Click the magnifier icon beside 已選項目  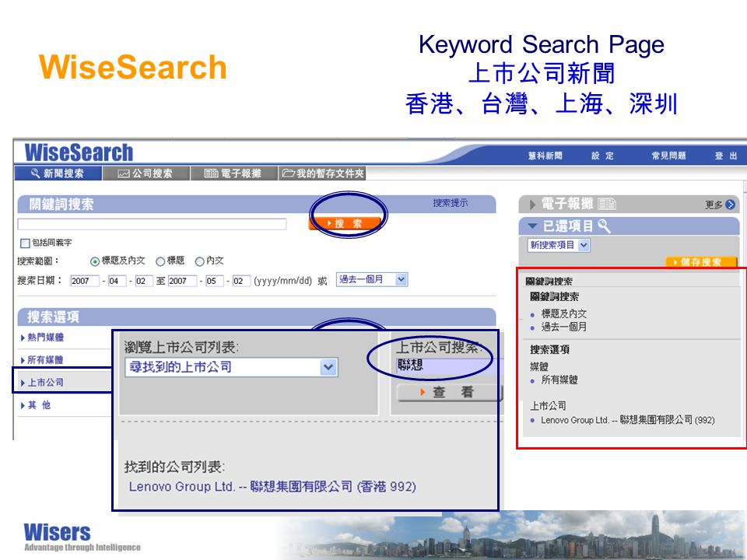(604, 226)
